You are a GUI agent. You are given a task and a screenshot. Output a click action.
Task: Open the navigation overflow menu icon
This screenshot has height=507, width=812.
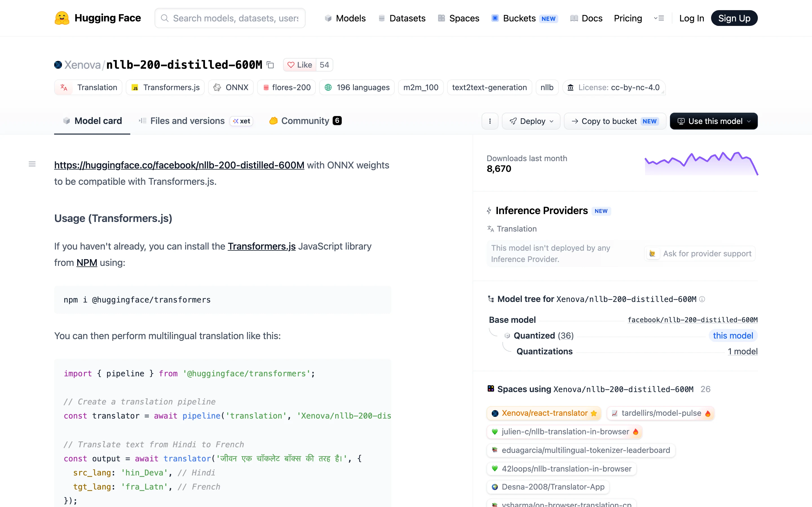point(659,18)
